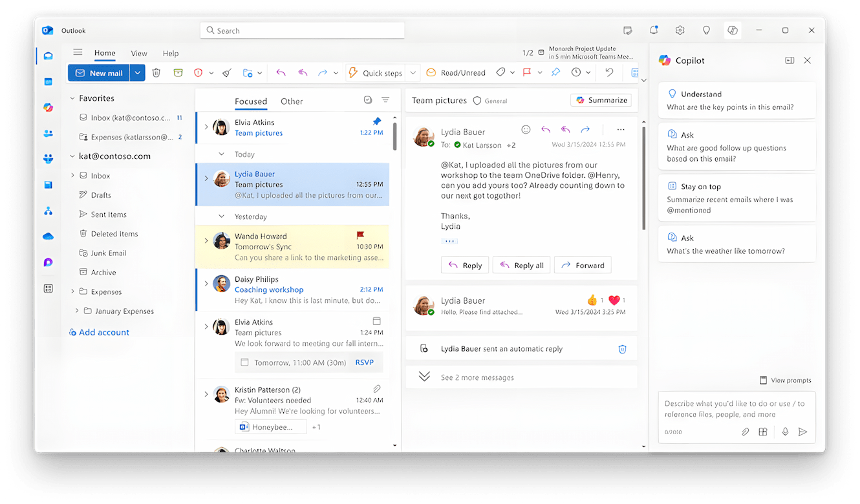Screen dimensions: 860x504
Task: Open the filter icon in message list
Action: 385,100
